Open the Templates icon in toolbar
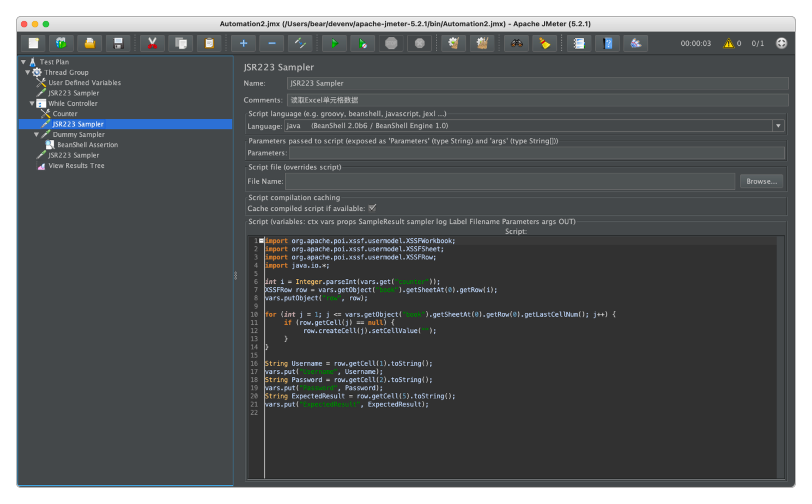812x504 pixels. coord(62,43)
